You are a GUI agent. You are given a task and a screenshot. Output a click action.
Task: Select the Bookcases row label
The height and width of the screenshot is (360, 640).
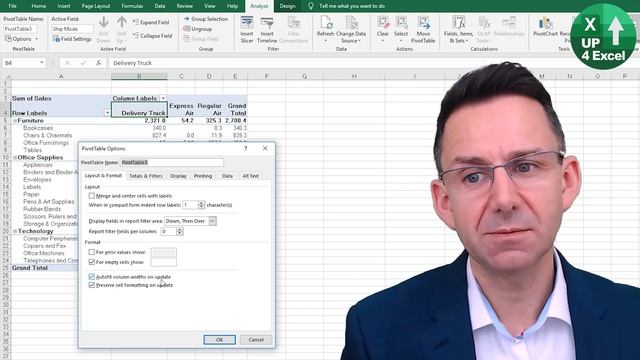pos(38,128)
